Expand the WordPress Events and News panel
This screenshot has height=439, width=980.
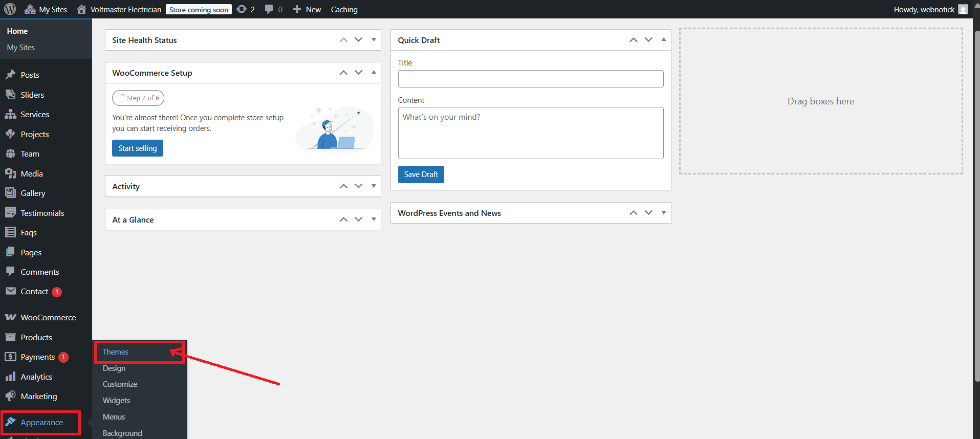coord(664,213)
